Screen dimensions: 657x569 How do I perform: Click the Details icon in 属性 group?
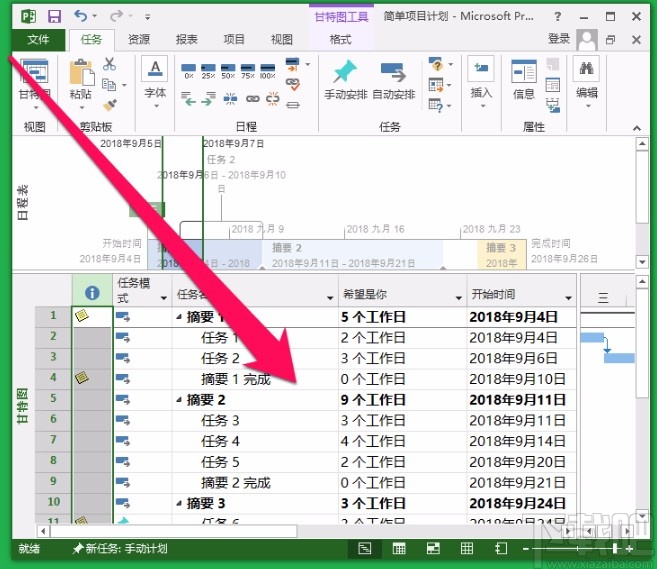pos(553,85)
